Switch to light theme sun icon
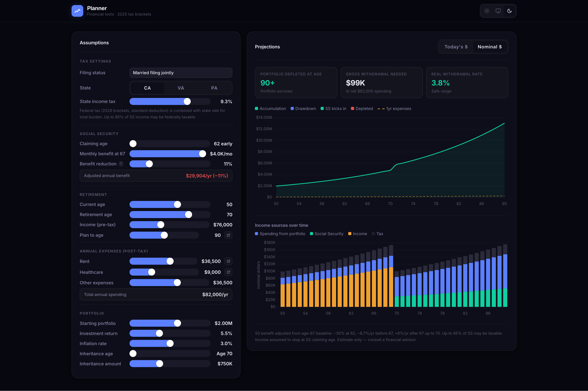 (487, 11)
